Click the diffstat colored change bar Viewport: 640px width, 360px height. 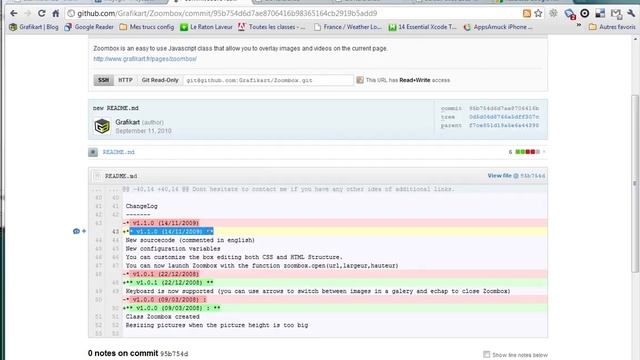coord(527,152)
